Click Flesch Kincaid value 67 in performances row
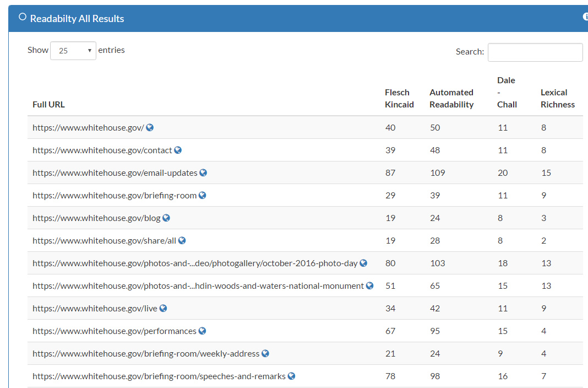The height and width of the screenshot is (388, 588). click(x=390, y=331)
